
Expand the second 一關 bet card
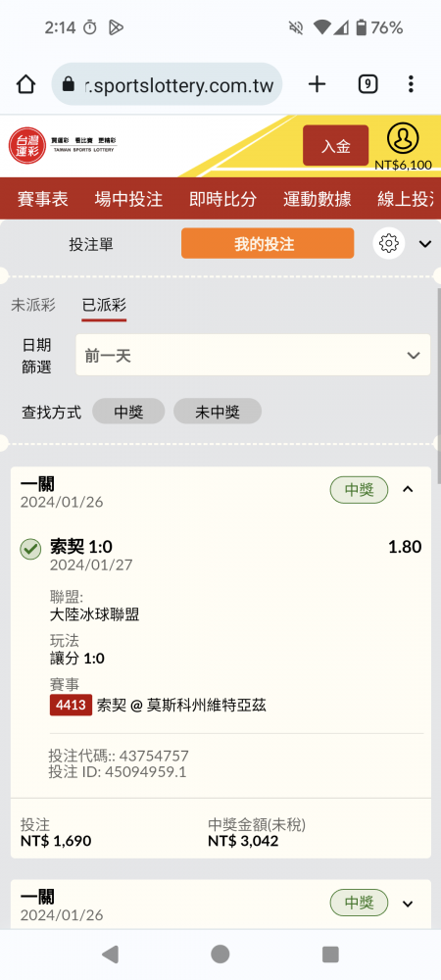coord(408,904)
